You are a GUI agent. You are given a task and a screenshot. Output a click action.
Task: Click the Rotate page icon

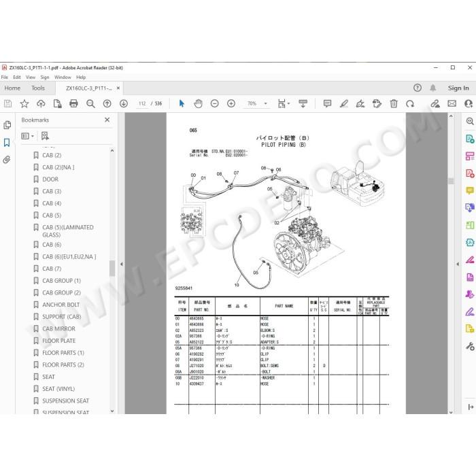(410, 104)
